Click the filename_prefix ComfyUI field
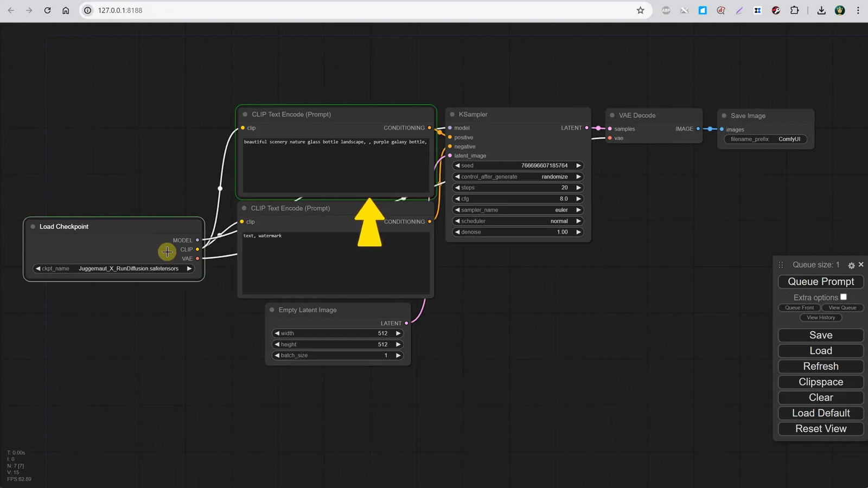868x488 pixels. coord(765,139)
